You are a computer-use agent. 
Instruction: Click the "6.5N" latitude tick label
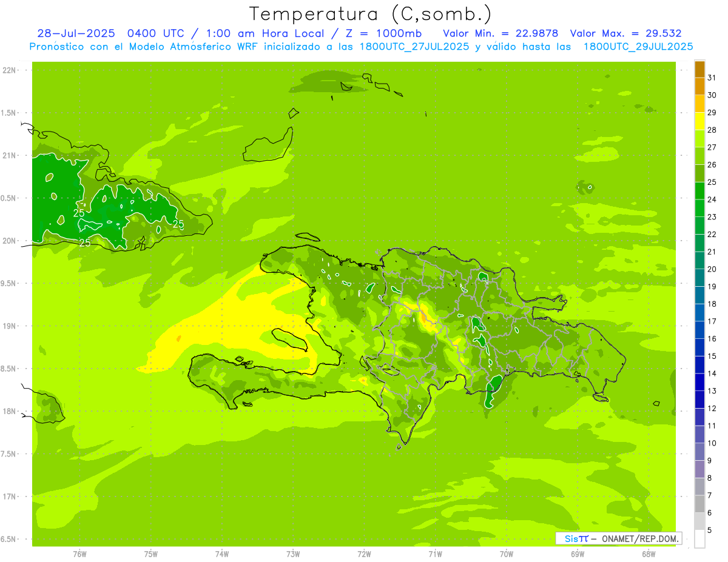8,540
